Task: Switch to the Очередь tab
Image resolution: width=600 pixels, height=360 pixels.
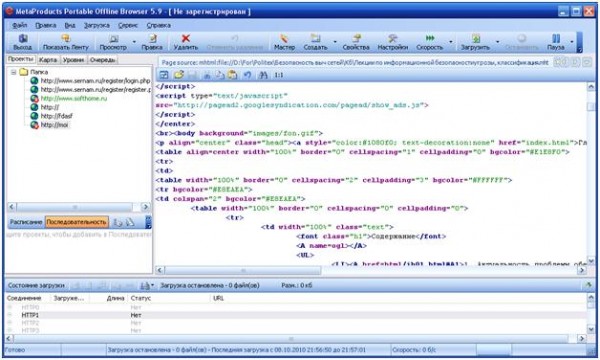Action: [103, 60]
